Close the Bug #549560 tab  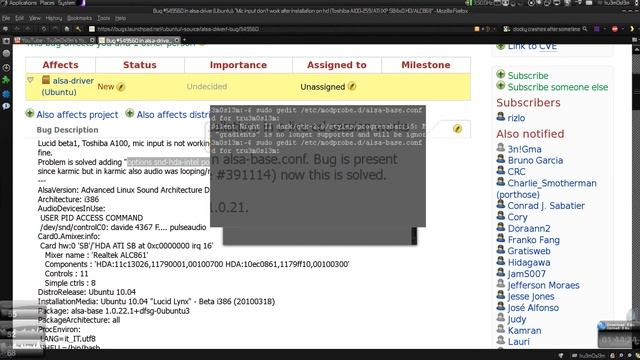(177, 40)
